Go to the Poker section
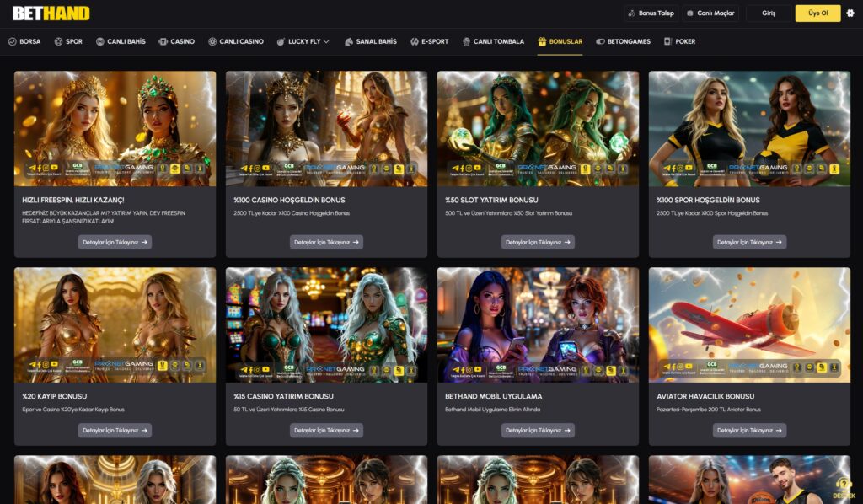Viewport: 863px width, 504px height. click(680, 41)
